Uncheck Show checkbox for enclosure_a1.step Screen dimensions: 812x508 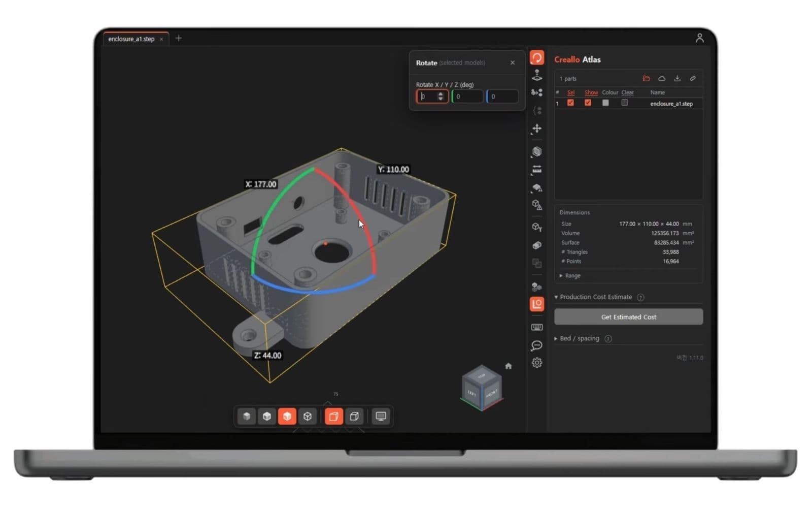(x=588, y=103)
